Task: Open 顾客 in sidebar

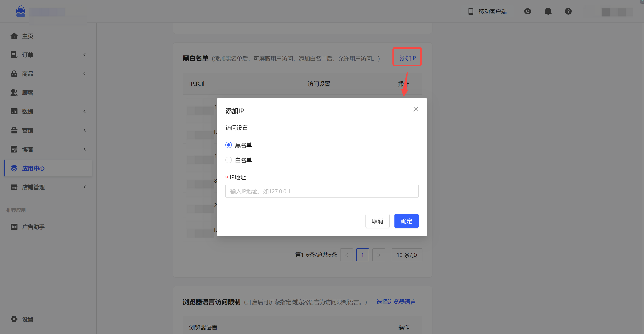Action: pyautogui.click(x=28, y=93)
